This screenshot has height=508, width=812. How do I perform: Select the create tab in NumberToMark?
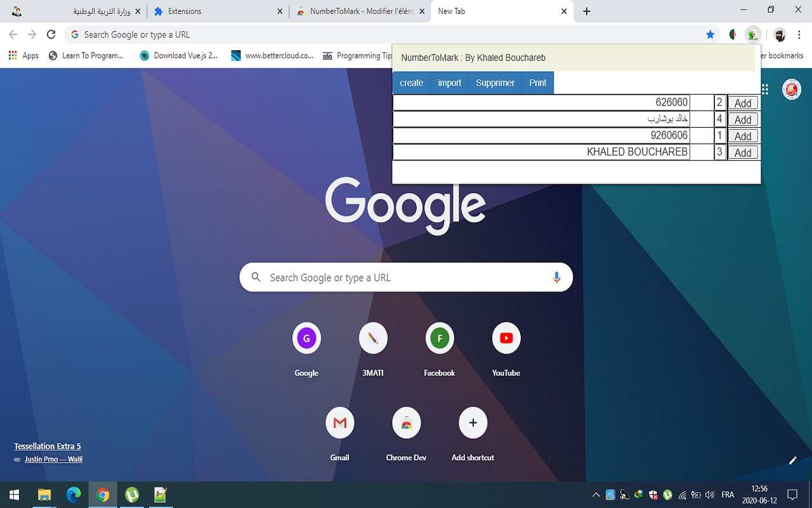click(411, 83)
